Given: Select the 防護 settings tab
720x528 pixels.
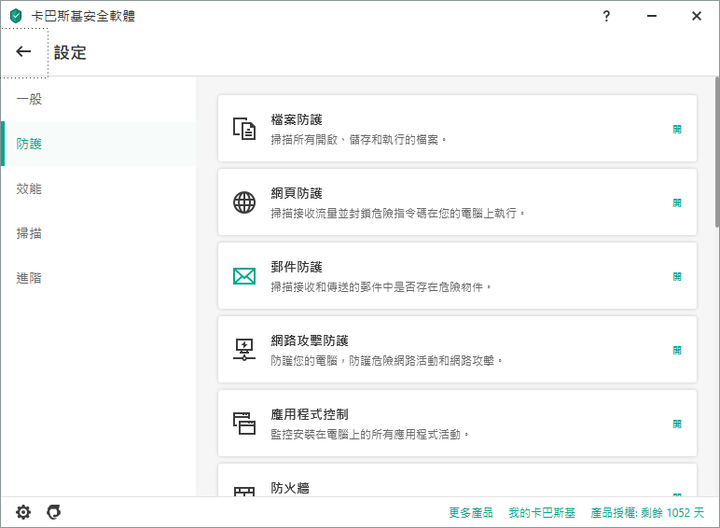Looking at the screenshot, I should pyautogui.click(x=98, y=143).
